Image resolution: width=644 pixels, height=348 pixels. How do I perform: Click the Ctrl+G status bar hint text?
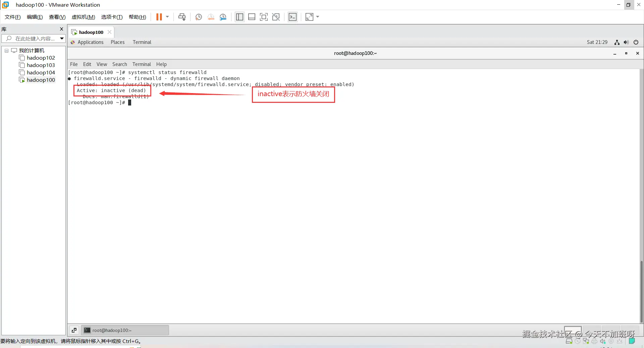(71, 341)
